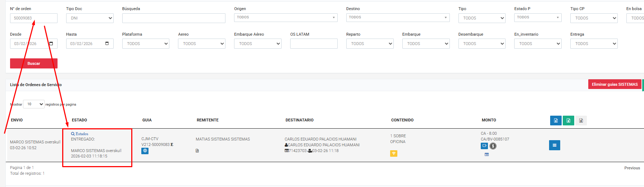The image size is (644, 187).
Task: Open the Plataforma dropdown
Action: click(145, 44)
